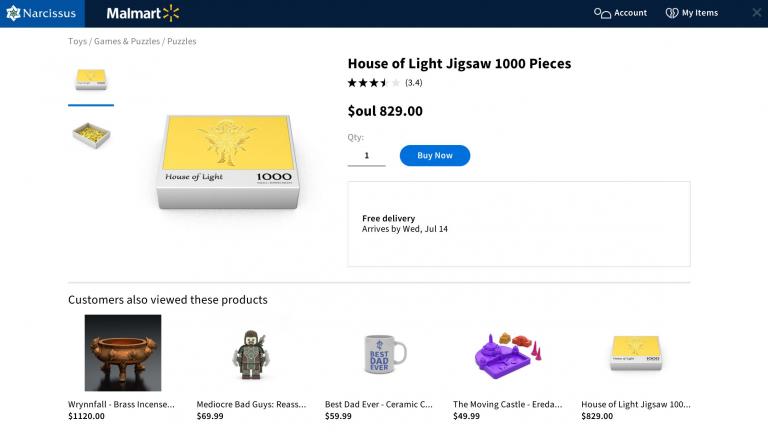768x432 pixels.
Task: View the House of Light Jigsaw recommendation
Action: (x=635, y=352)
